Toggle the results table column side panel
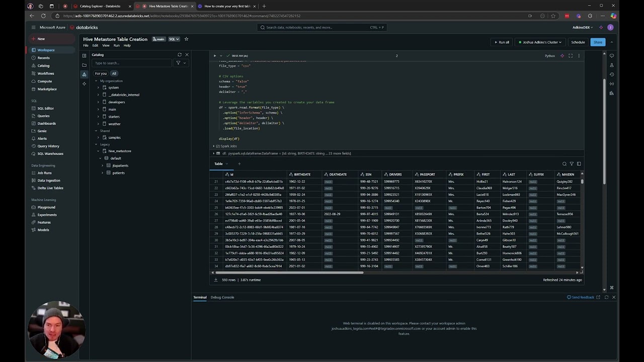Image resolution: width=644 pixels, height=362 pixels. 579,164
